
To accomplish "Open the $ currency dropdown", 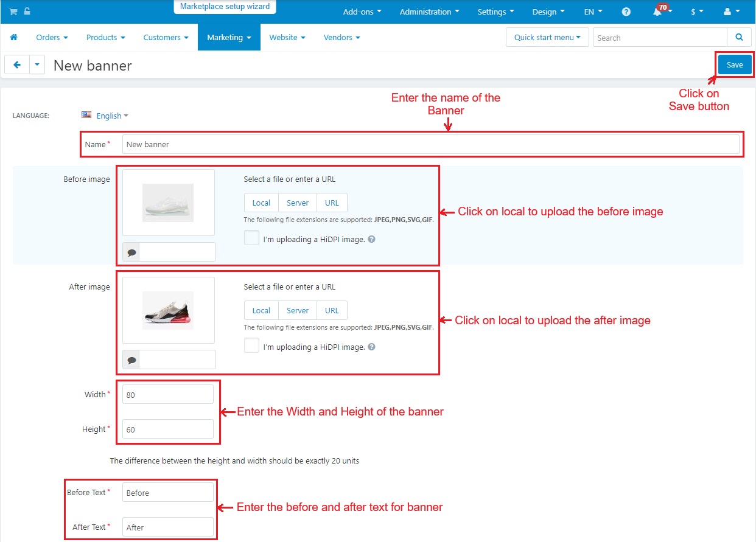I will pyautogui.click(x=697, y=12).
